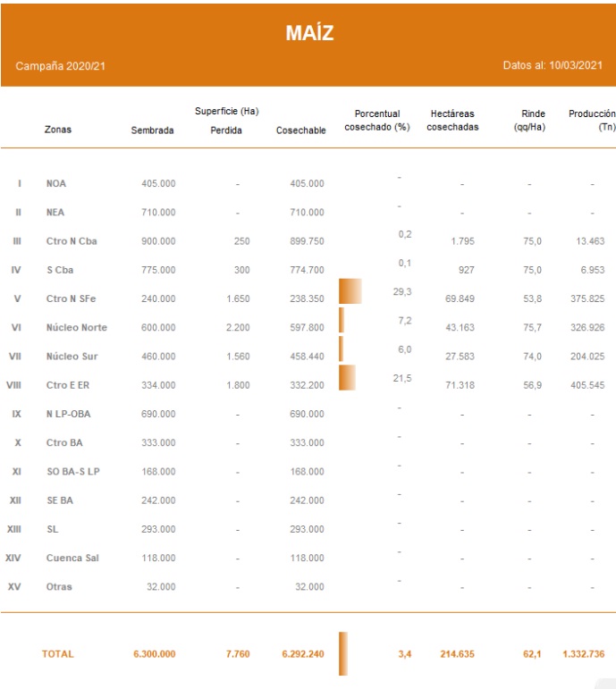Click the TOTAL row harvest progress bar
This screenshot has width=616, height=689.
(x=343, y=654)
